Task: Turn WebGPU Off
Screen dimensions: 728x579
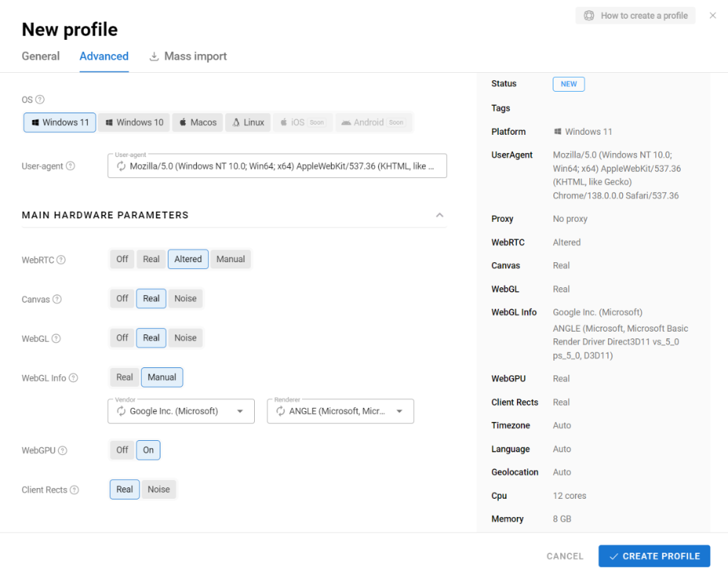Action: (122, 450)
